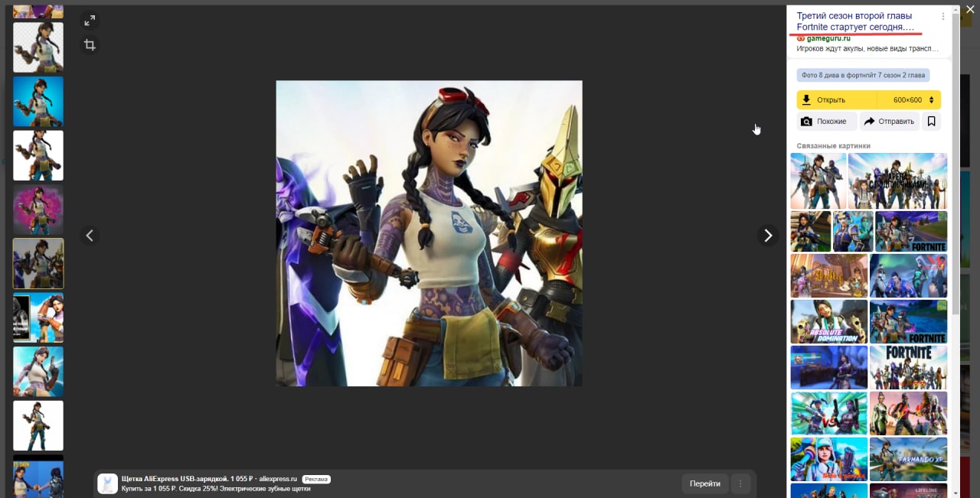Viewport: 980px width, 498px height.
Task: Click the gameguru.ru favicon
Action: pyautogui.click(x=801, y=38)
